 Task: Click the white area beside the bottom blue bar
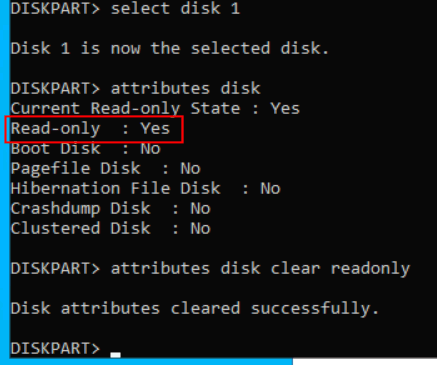pyautogui.click(x=365, y=362)
